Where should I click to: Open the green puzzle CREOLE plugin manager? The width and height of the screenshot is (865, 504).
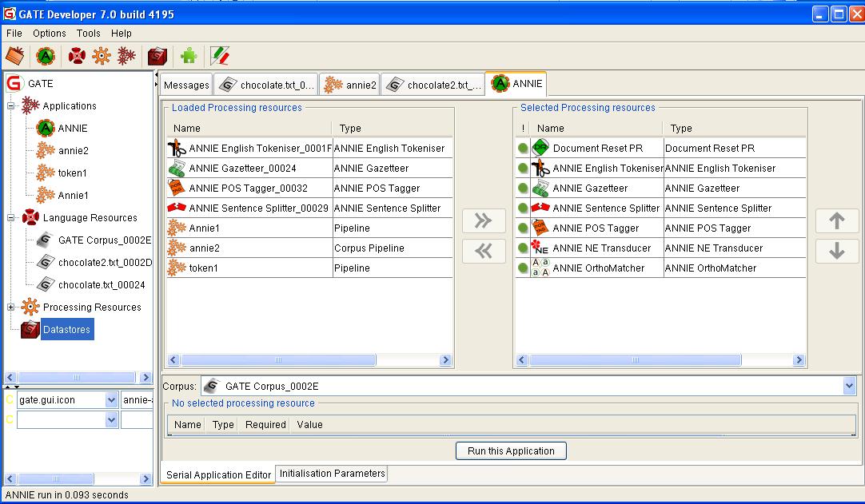[x=189, y=56]
